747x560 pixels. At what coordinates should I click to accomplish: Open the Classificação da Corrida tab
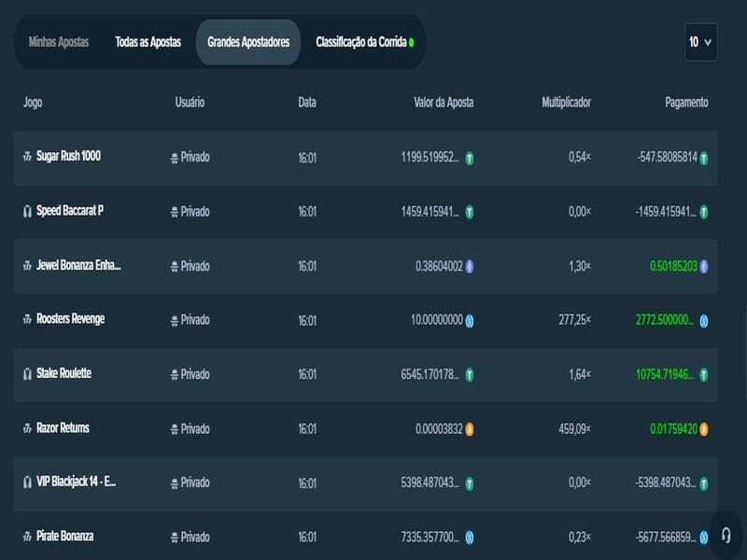pos(364,42)
